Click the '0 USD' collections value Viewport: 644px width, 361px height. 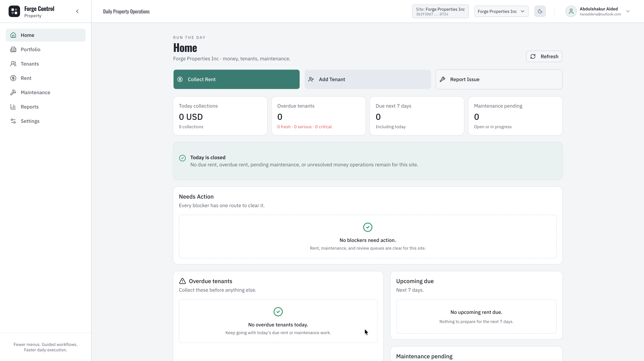(191, 117)
